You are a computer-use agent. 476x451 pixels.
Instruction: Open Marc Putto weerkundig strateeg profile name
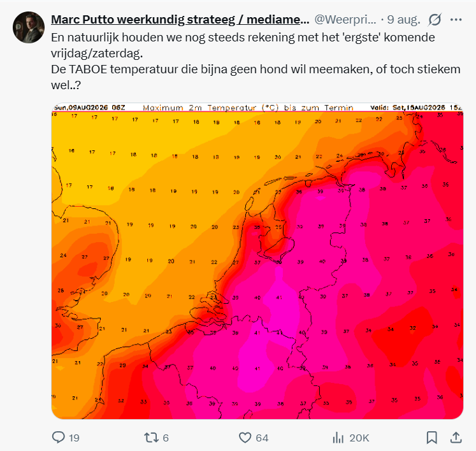point(180,19)
